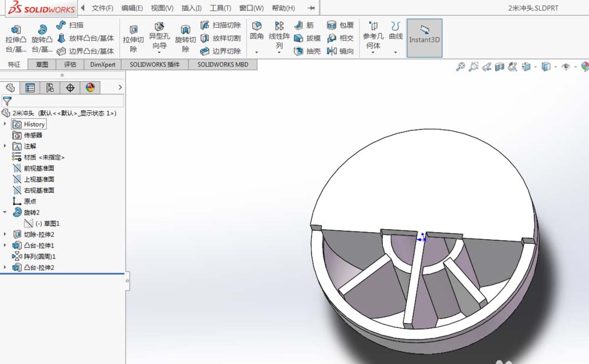Viewport: 589px width, 364px height.
Task: Toggle the Instant3D button
Action: (425, 38)
